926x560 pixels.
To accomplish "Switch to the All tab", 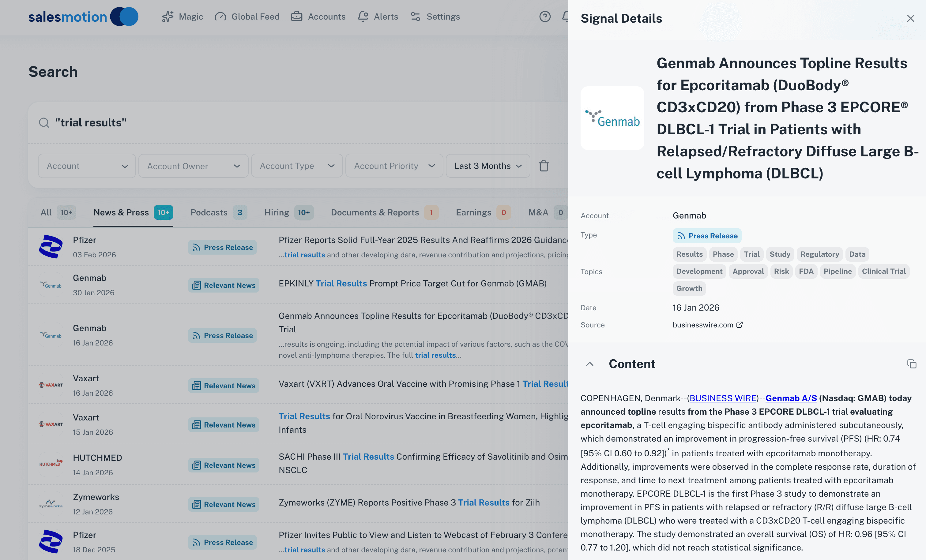I will pos(58,212).
